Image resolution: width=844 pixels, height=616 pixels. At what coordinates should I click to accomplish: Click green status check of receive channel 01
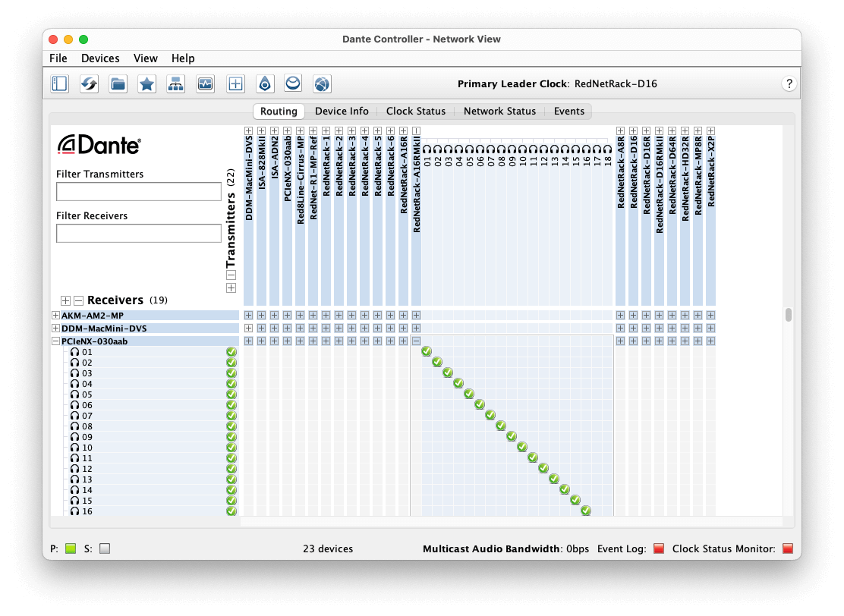(x=231, y=352)
